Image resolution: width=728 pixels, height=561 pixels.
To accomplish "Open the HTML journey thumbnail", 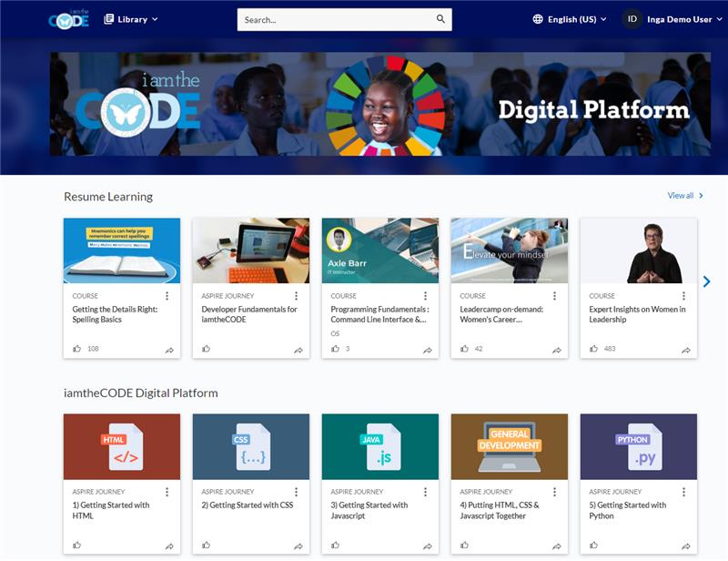I will click(x=122, y=446).
